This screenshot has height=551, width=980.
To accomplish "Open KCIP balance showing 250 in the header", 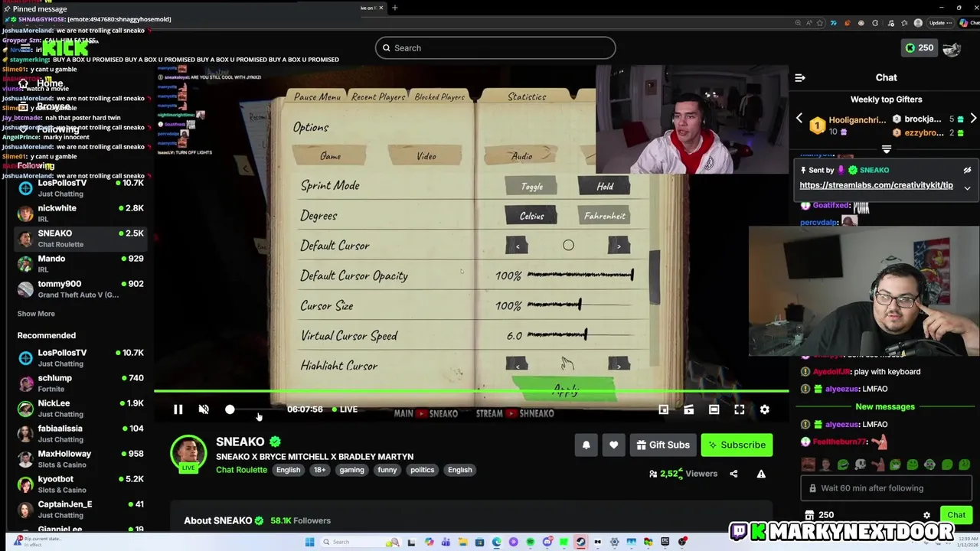I will point(919,47).
